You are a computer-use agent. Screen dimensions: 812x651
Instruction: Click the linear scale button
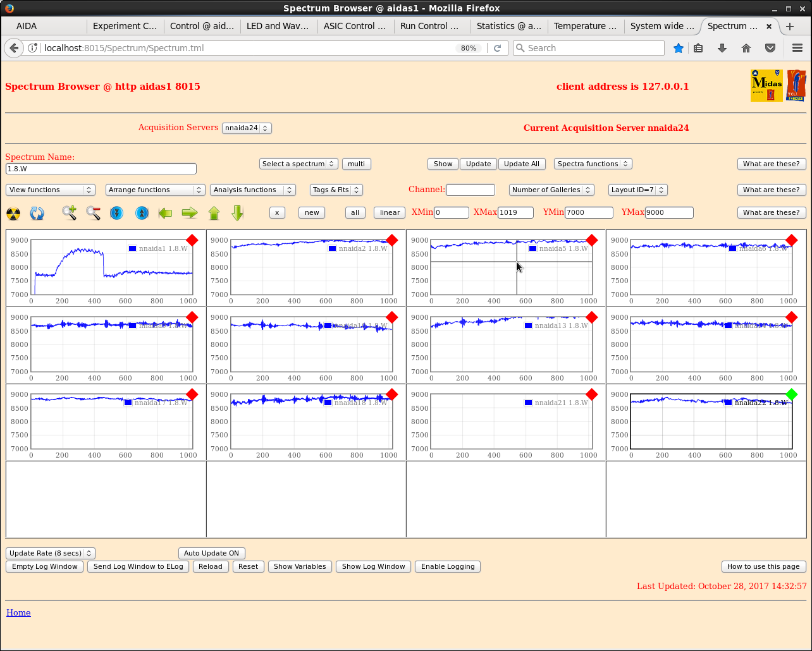click(390, 212)
